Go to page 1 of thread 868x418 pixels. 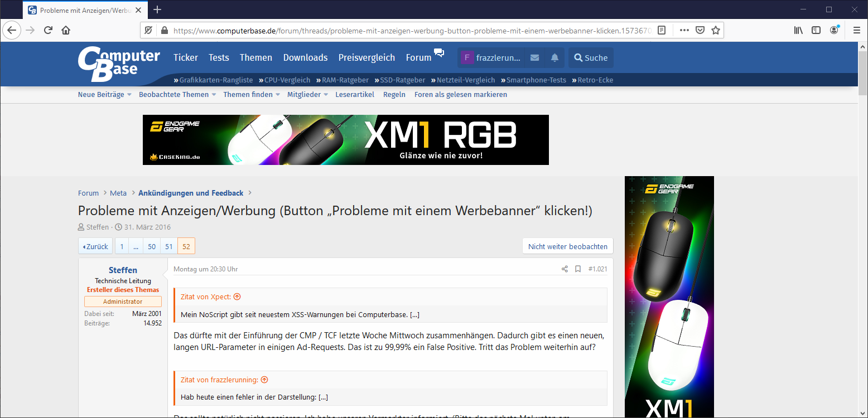[x=122, y=246]
